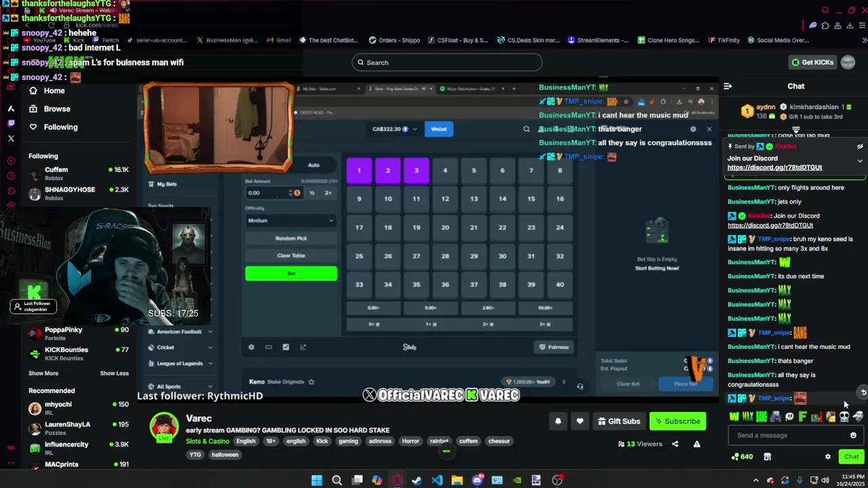
Task: Click Random Pick in Keno
Action: pyautogui.click(x=291, y=239)
